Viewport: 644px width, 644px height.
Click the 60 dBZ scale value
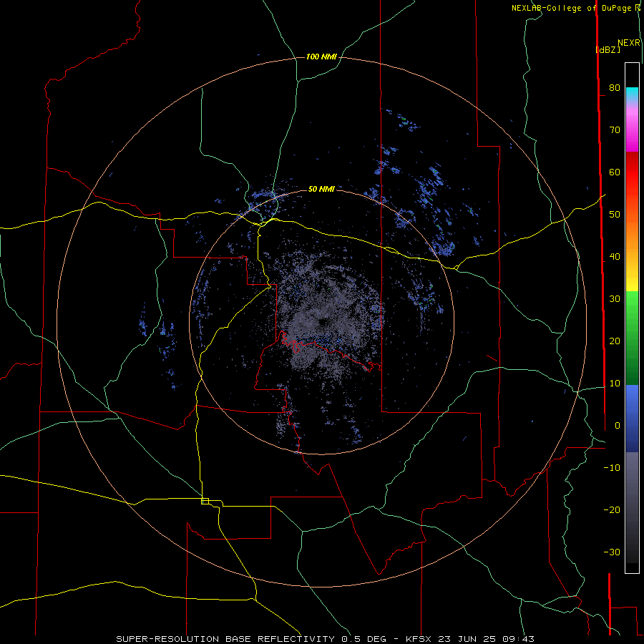pyautogui.click(x=615, y=172)
